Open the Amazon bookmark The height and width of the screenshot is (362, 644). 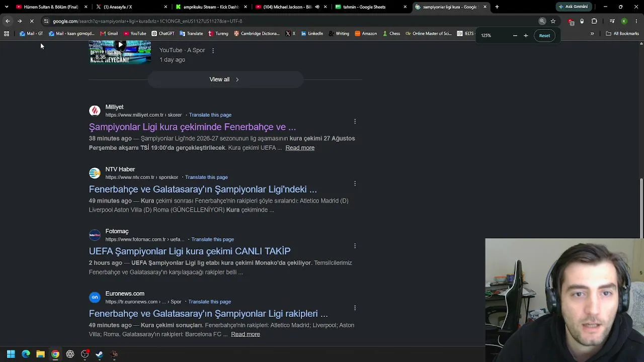[366, 34]
